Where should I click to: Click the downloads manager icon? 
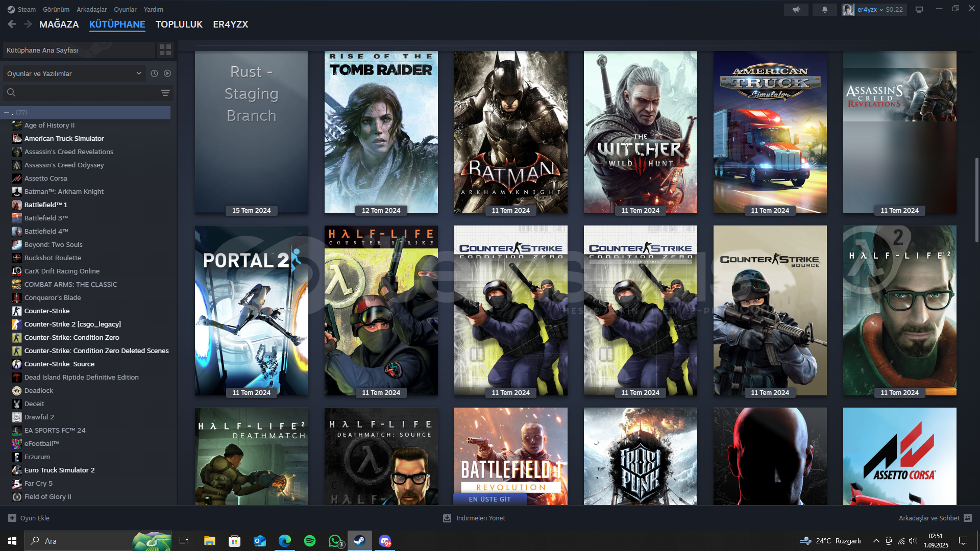click(447, 518)
